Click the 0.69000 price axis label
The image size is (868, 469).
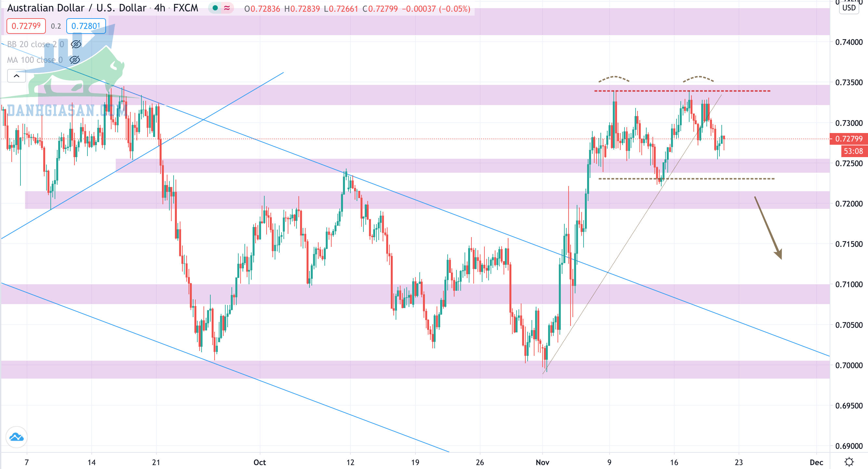849,446
